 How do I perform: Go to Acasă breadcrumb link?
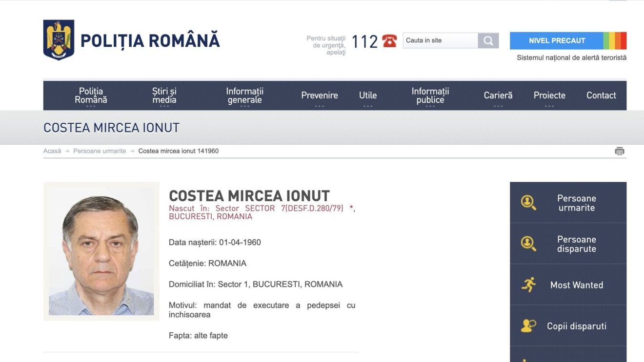point(52,151)
